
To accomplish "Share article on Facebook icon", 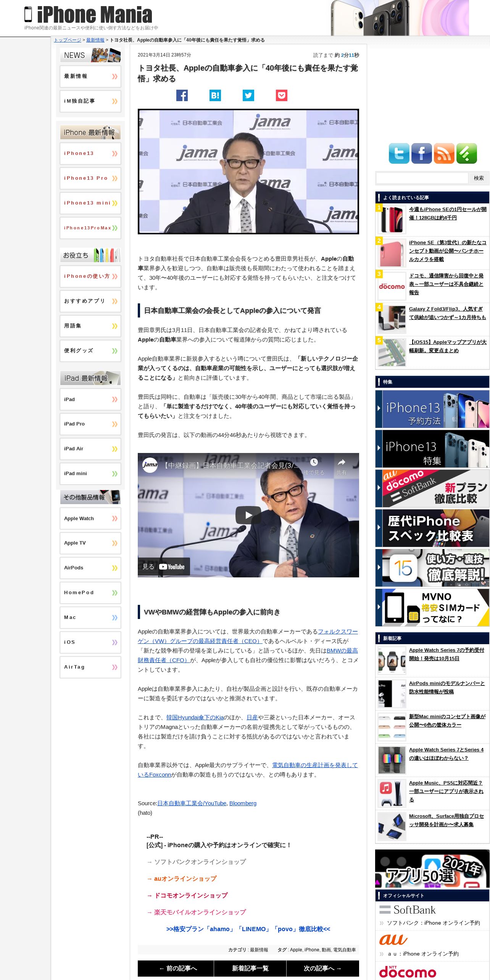I will (182, 95).
